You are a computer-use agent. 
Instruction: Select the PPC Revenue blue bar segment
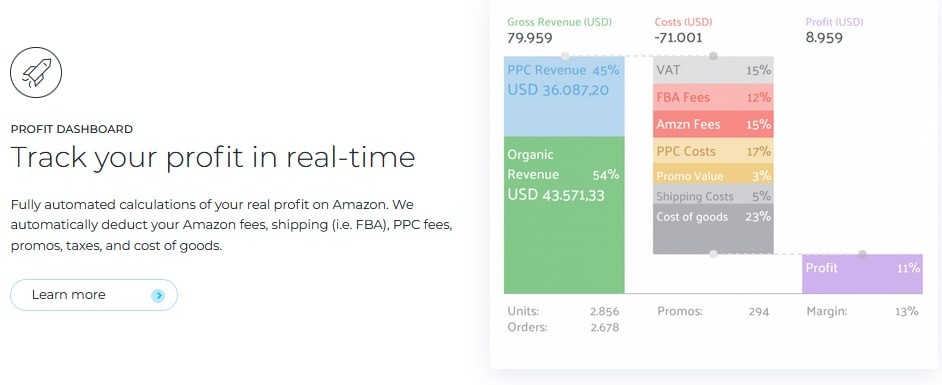click(x=564, y=96)
